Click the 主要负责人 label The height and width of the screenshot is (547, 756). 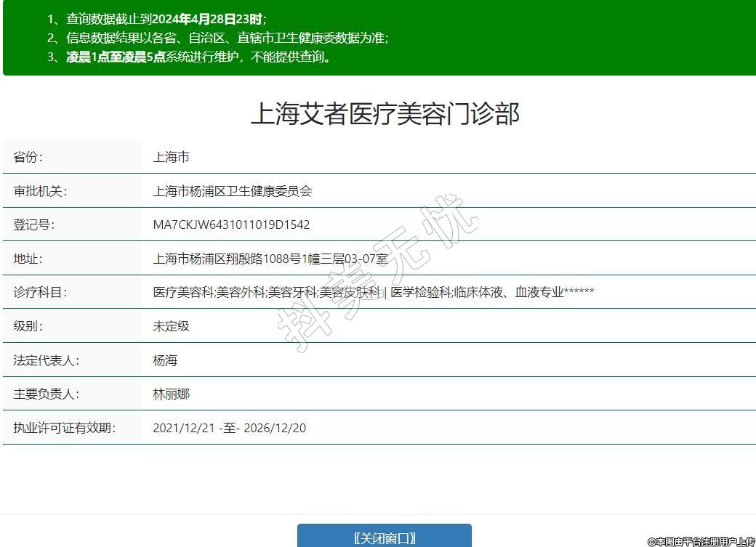[47, 394]
